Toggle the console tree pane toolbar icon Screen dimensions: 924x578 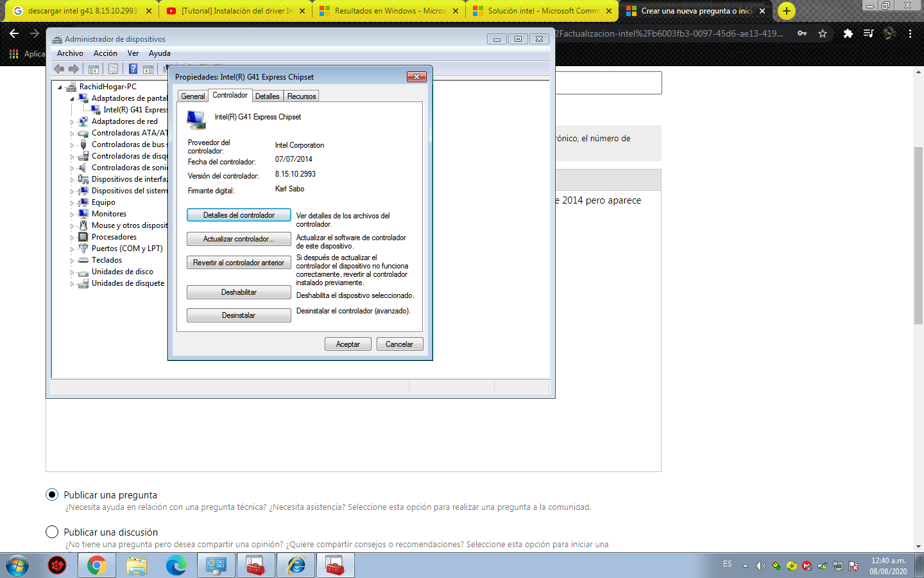[94, 69]
